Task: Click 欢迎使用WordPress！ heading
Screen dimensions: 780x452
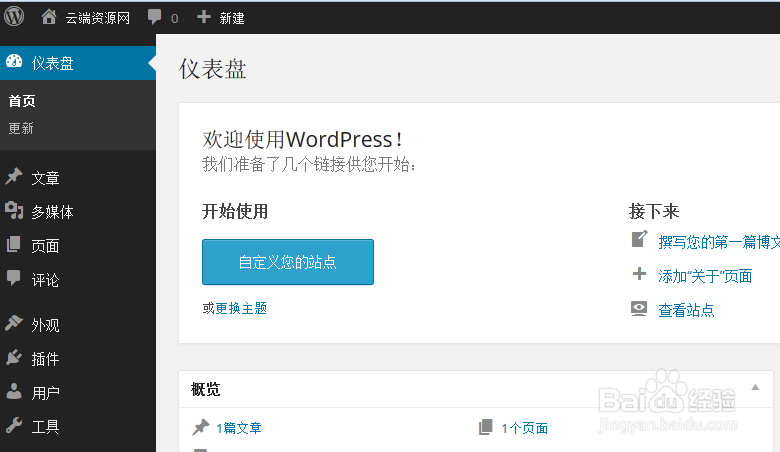Action: point(302,139)
